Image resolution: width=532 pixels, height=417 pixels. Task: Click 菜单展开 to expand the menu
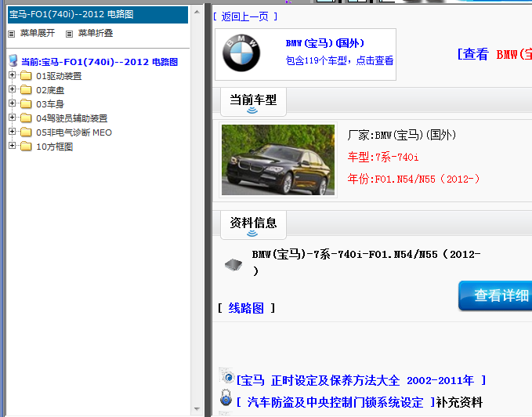38,33
